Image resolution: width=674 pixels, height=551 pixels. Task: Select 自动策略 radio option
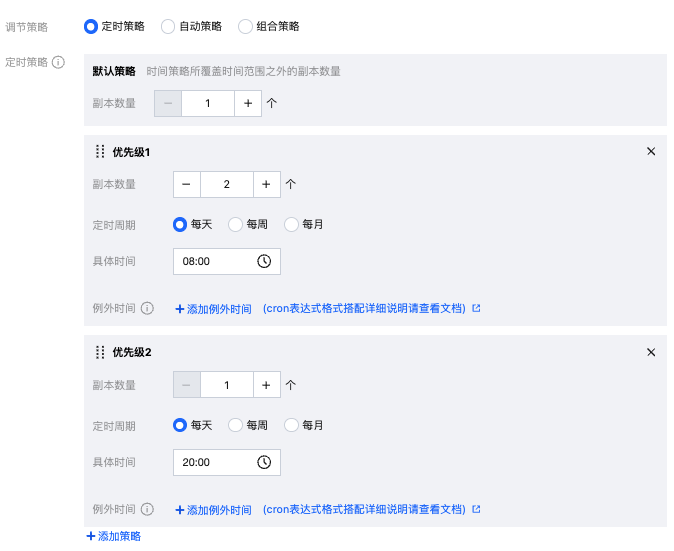[168, 26]
